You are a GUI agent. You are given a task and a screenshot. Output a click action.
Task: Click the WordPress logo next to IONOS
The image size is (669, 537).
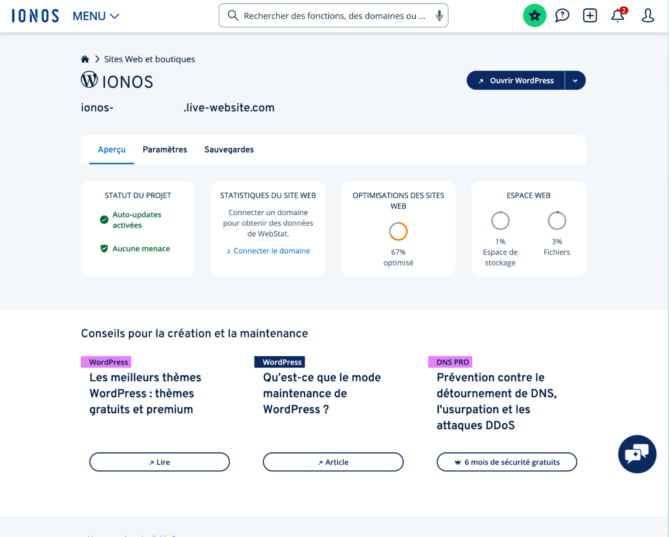(89, 79)
